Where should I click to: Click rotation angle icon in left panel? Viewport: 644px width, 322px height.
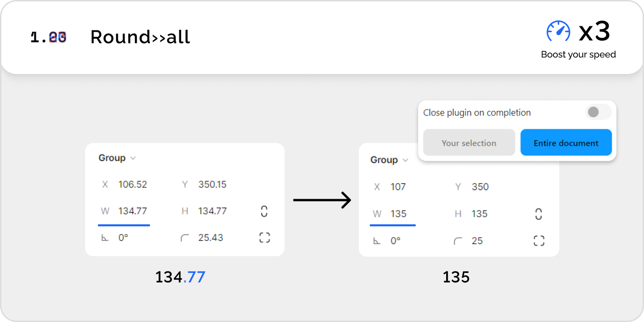[x=105, y=238]
